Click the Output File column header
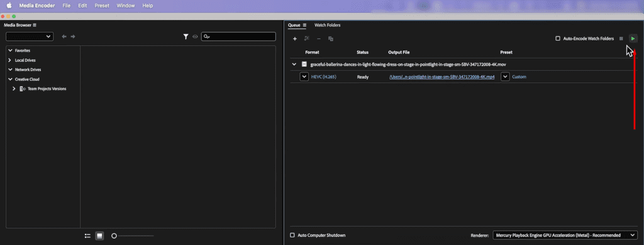 [x=399, y=52]
